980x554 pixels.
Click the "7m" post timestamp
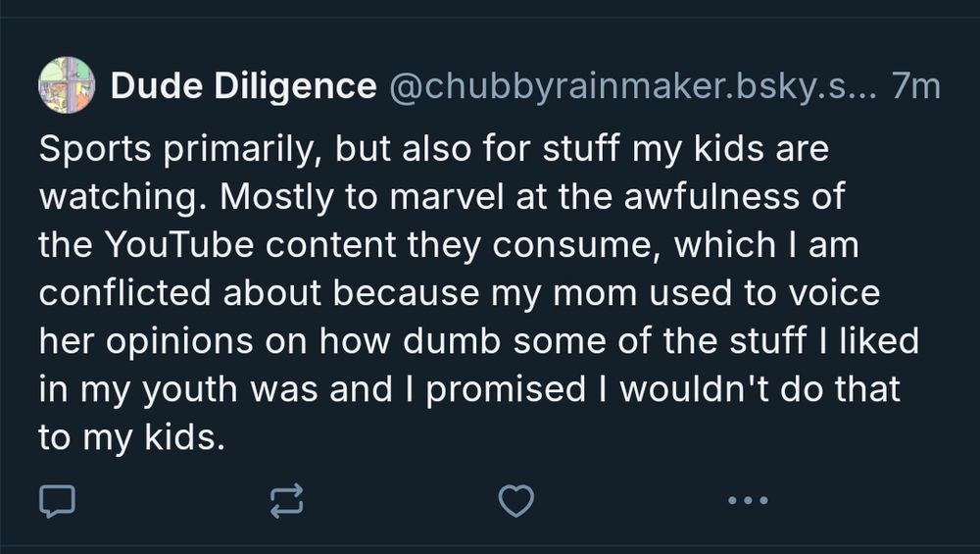(x=916, y=86)
